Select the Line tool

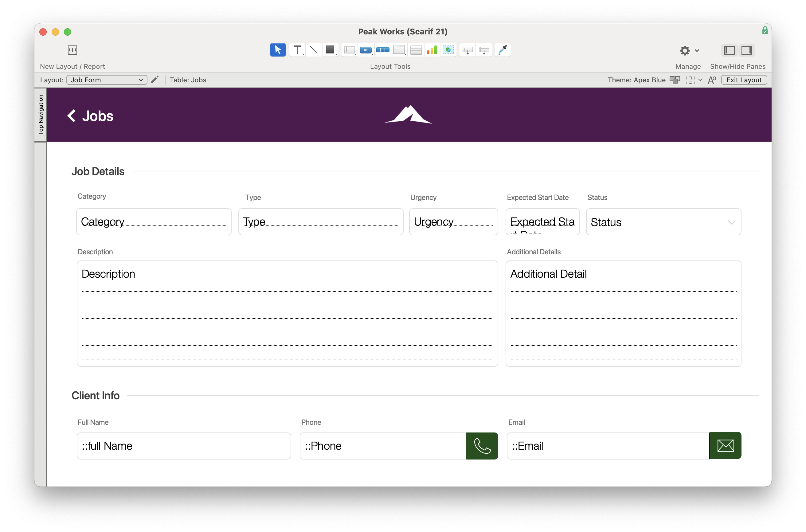[x=313, y=49]
